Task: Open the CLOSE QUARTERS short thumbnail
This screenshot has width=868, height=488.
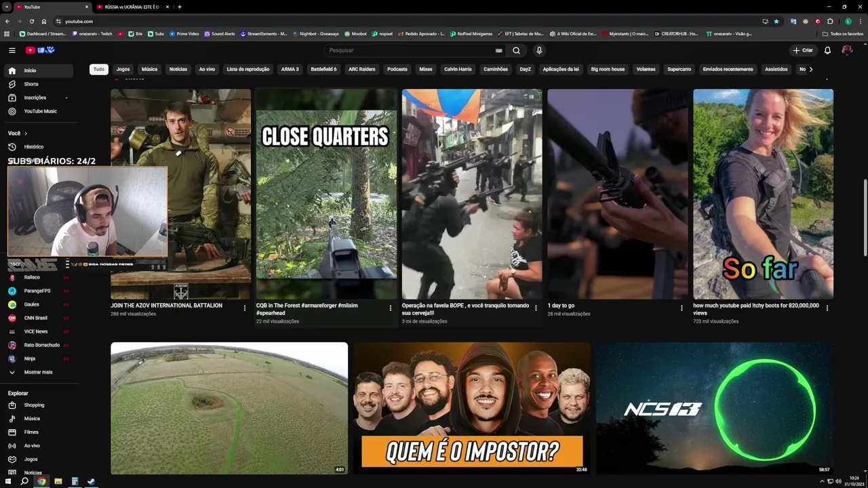Action: [326, 194]
